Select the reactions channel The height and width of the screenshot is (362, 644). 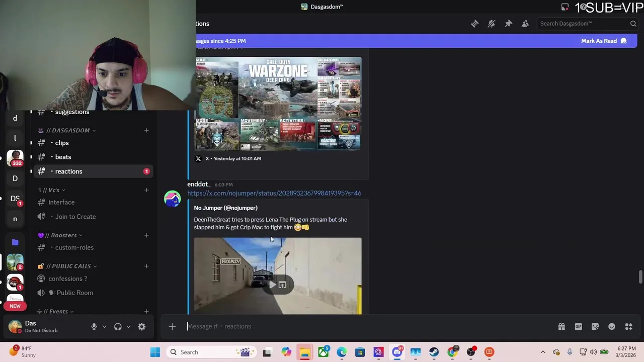tap(93, 171)
